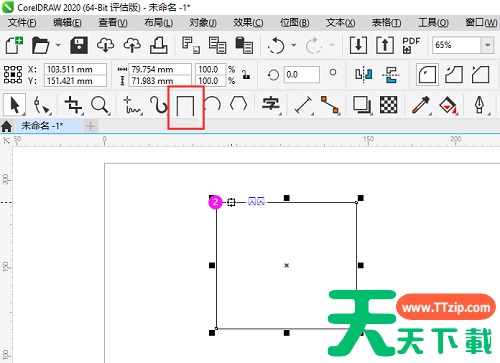Select the Drop Shadow tool
The width and height of the screenshot is (500, 363).
tap(362, 105)
